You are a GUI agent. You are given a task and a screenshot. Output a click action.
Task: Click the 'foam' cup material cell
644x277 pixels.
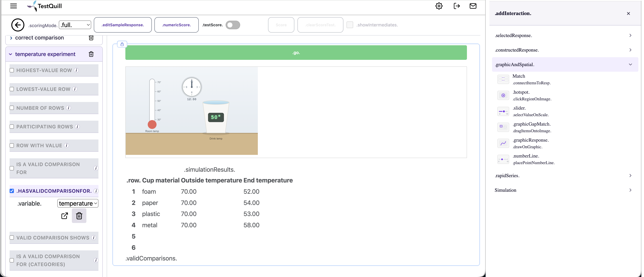point(149,191)
